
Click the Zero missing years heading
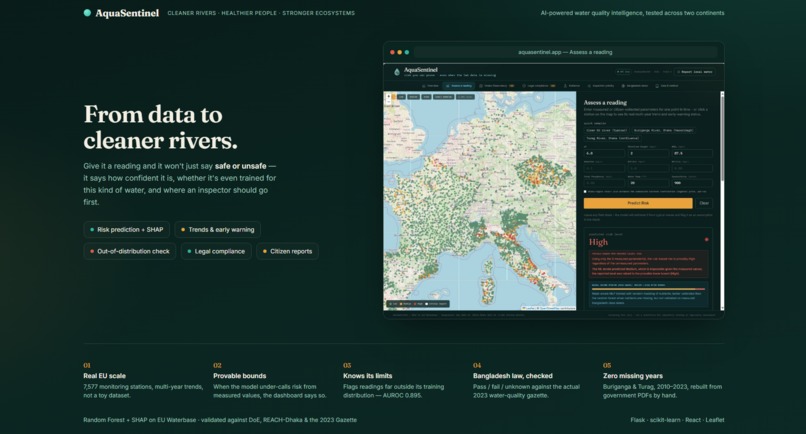[x=633, y=376]
